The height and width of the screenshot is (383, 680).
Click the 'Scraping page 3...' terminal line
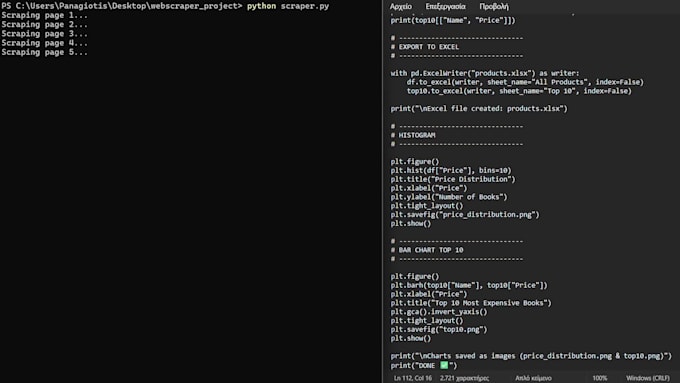[x=44, y=33]
